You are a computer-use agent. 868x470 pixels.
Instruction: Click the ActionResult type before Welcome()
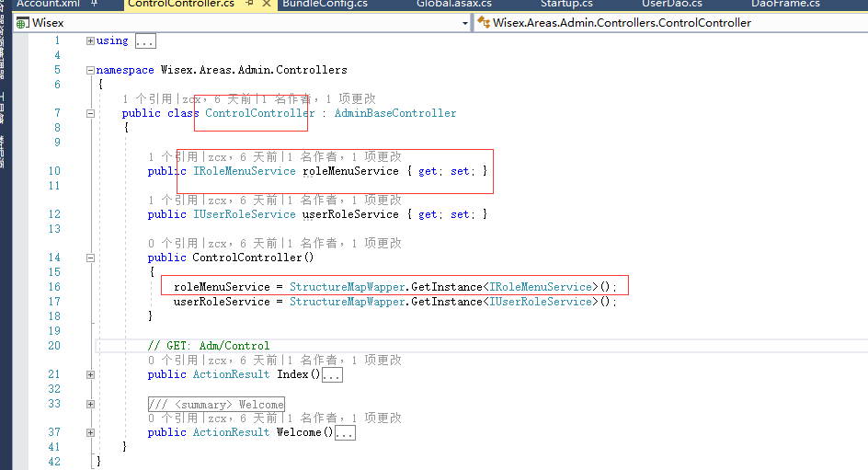tap(231, 433)
